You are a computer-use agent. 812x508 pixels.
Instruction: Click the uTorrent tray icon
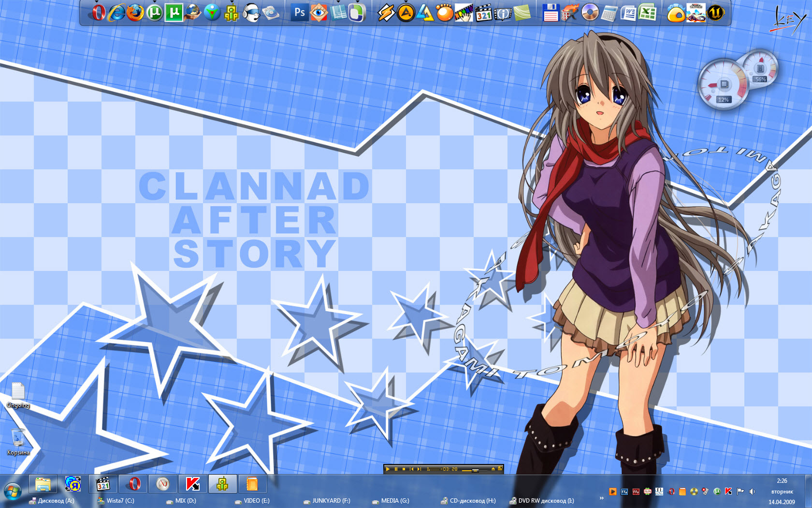click(x=717, y=492)
